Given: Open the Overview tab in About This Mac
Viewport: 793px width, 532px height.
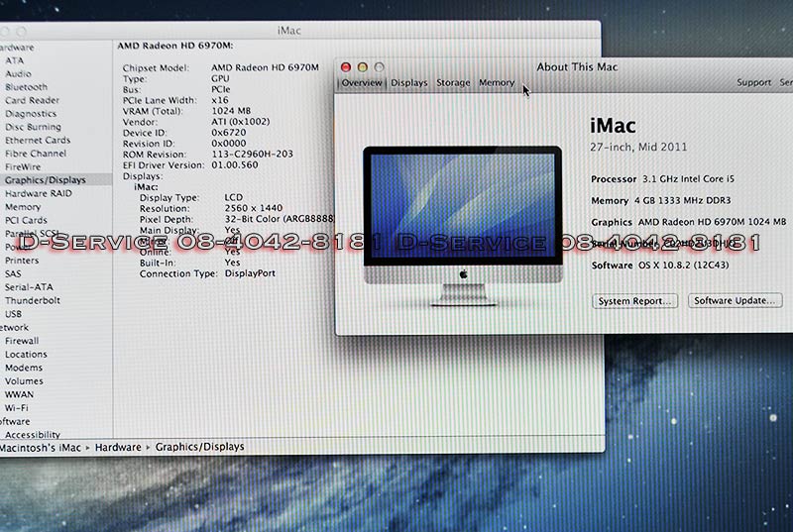Looking at the screenshot, I should tap(362, 83).
